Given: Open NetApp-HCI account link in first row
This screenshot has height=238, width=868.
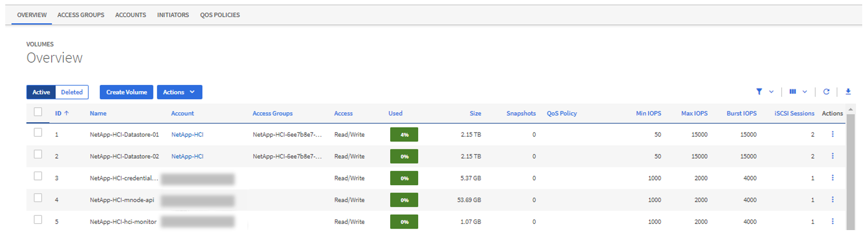Looking at the screenshot, I should pyautogui.click(x=187, y=135).
